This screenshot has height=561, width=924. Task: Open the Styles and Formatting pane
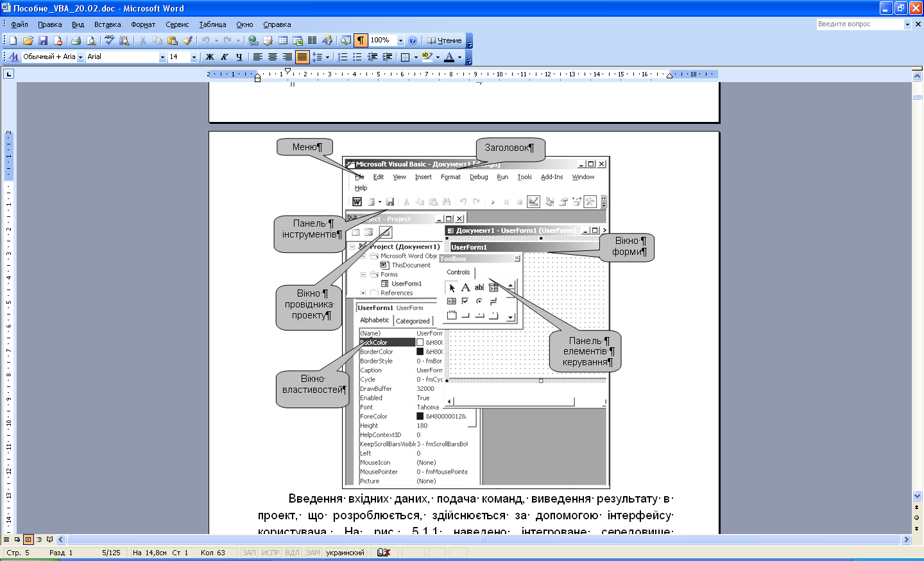[13, 56]
